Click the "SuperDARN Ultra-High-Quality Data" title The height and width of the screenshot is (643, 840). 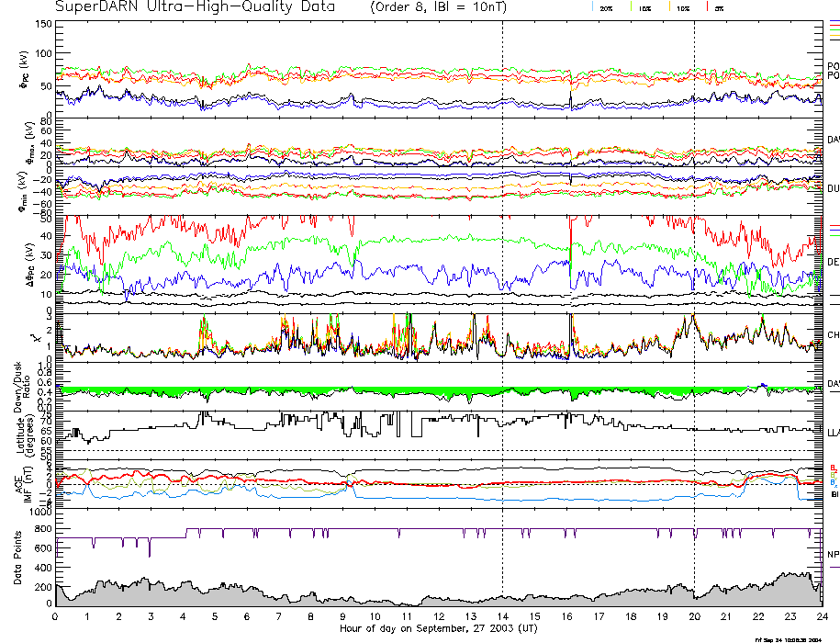click(195, 6)
